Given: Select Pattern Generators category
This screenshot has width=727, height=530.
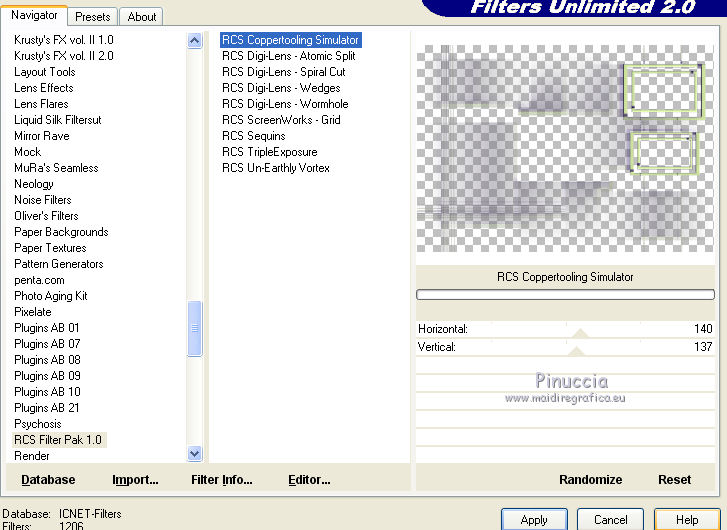Looking at the screenshot, I should pos(58,264).
